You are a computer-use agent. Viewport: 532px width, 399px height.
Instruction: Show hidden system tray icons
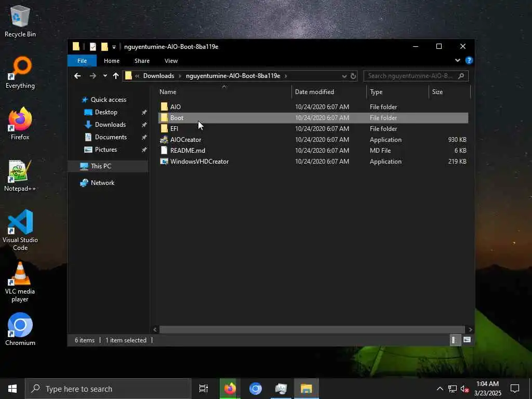tap(440, 389)
